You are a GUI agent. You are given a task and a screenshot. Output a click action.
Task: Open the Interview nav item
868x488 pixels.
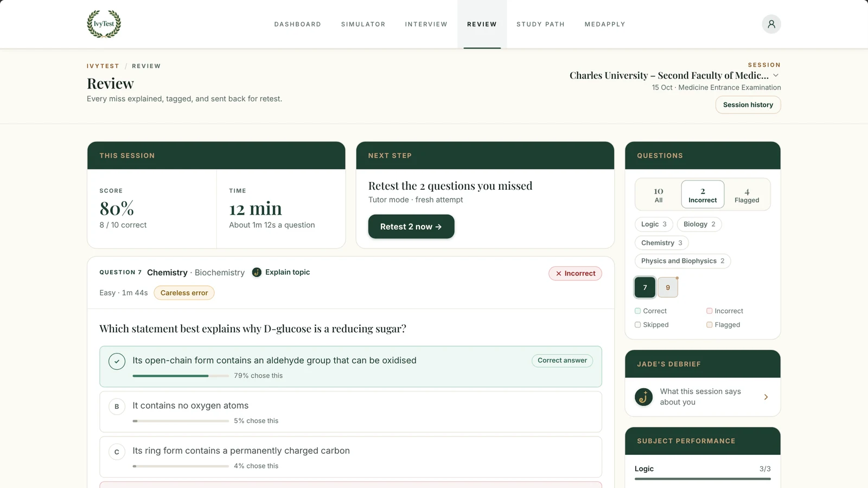click(x=426, y=24)
